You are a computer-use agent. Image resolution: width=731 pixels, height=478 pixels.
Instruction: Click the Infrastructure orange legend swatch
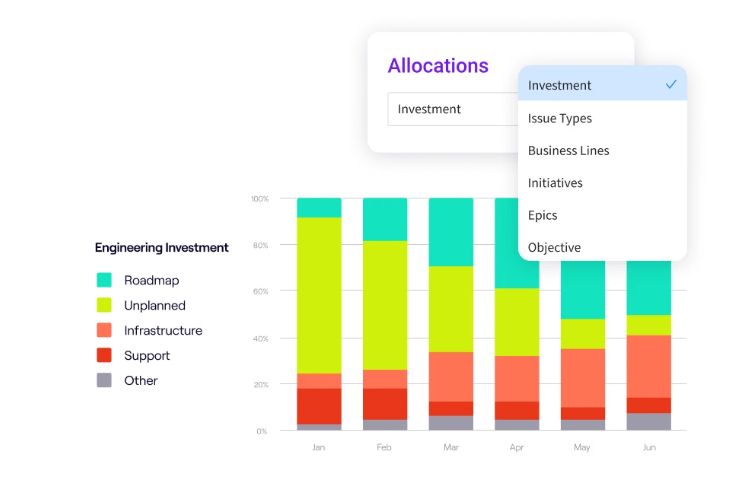tap(104, 331)
